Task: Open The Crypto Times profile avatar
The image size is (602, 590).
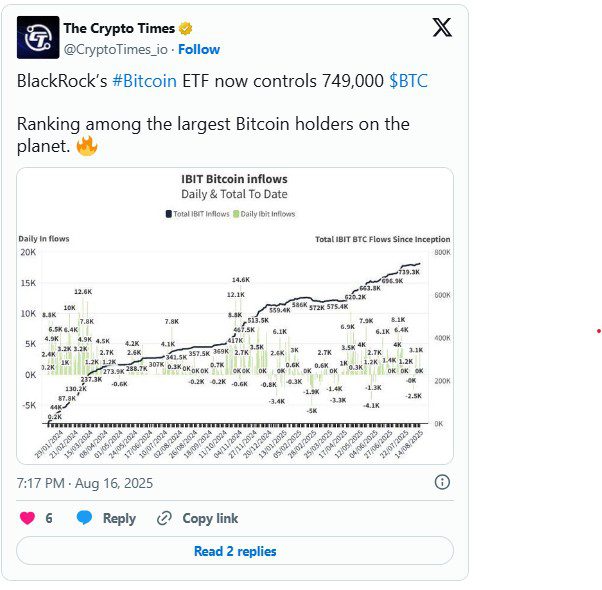Action: click(37, 37)
